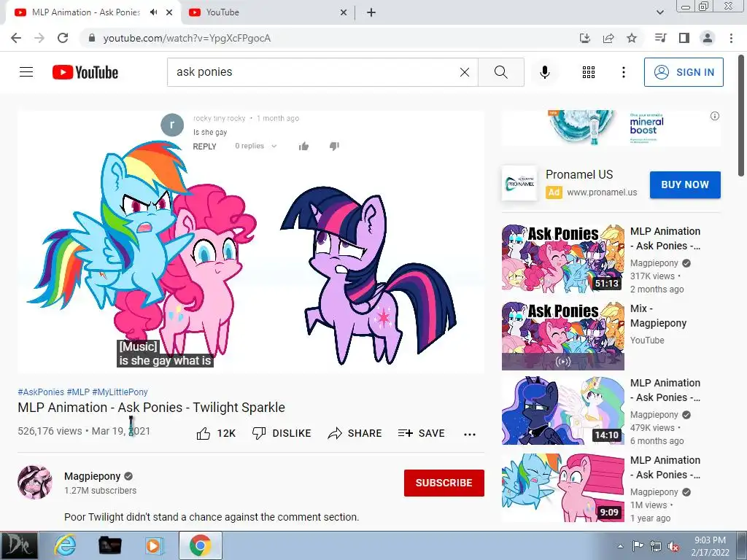The width and height of the screenshot is (747, 560).
Task: Click the video player area
Action: click(251, 242)
